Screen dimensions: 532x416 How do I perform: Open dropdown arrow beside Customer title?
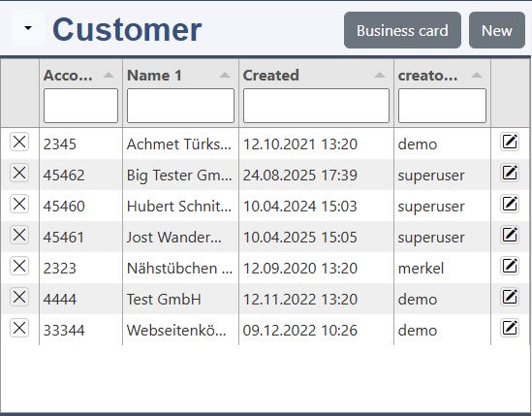[x=28, y=28]
